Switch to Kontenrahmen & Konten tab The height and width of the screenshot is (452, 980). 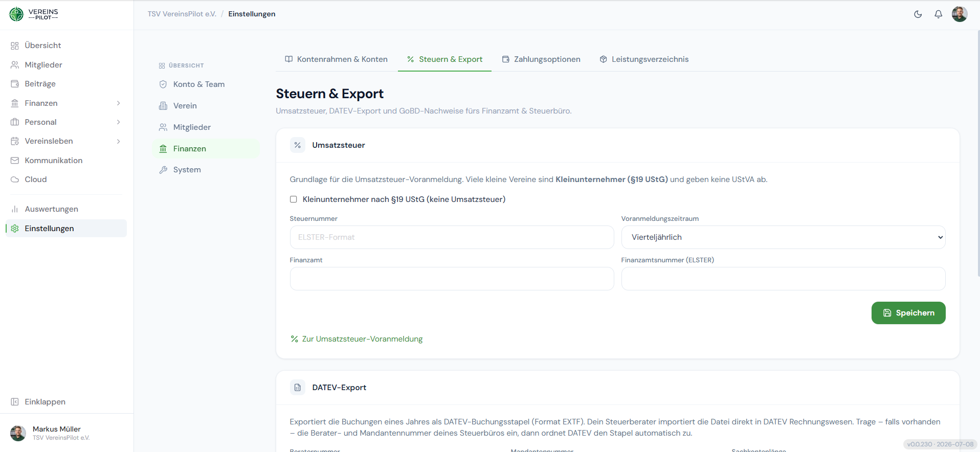point(337,59)
